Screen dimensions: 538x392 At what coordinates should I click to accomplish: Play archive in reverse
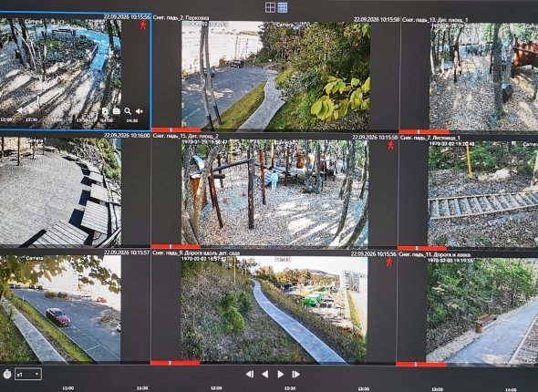tap(264, 374)
